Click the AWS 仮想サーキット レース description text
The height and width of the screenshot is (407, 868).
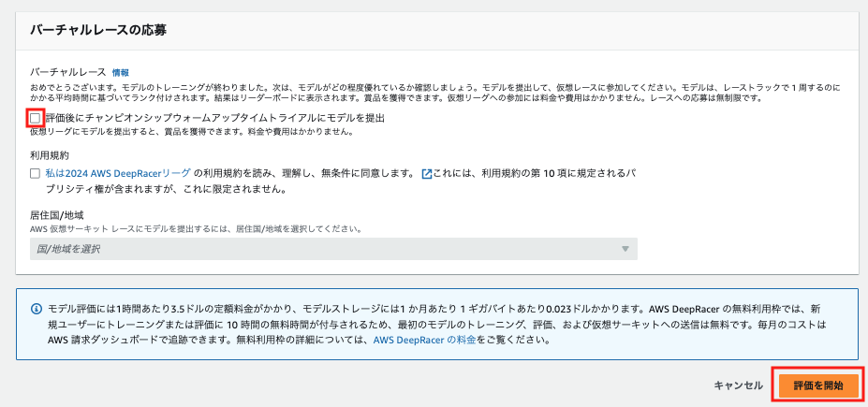click(x=197, y=228)
